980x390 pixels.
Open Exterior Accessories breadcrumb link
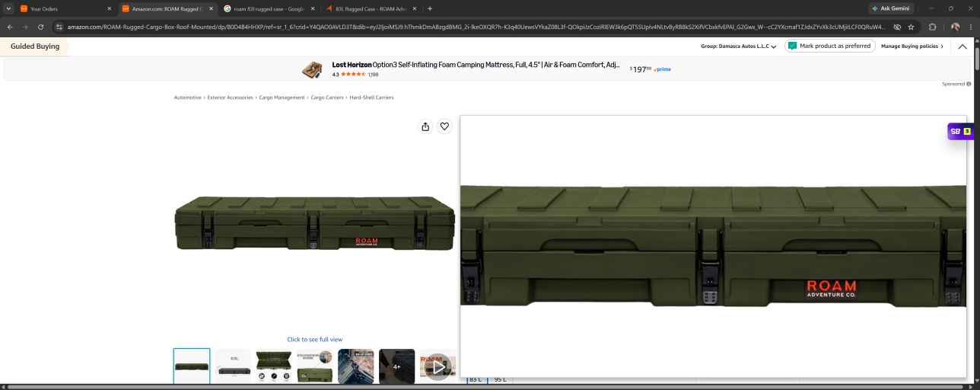pyautogui.click(x=230, y=97)
